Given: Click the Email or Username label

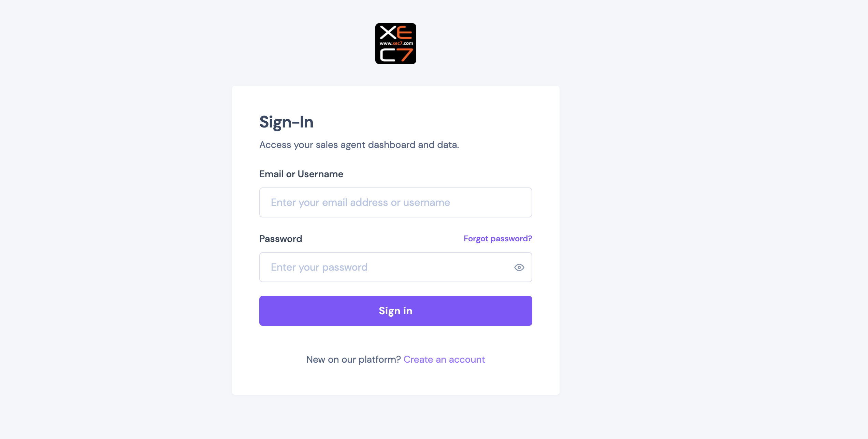Looking at the screenshot, I should [x=301, y=174].
